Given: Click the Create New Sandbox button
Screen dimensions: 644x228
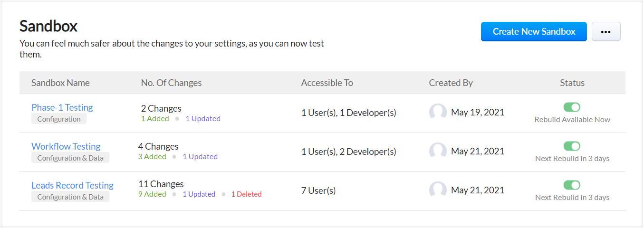Looking at the screenshot, I should (534, 32).
